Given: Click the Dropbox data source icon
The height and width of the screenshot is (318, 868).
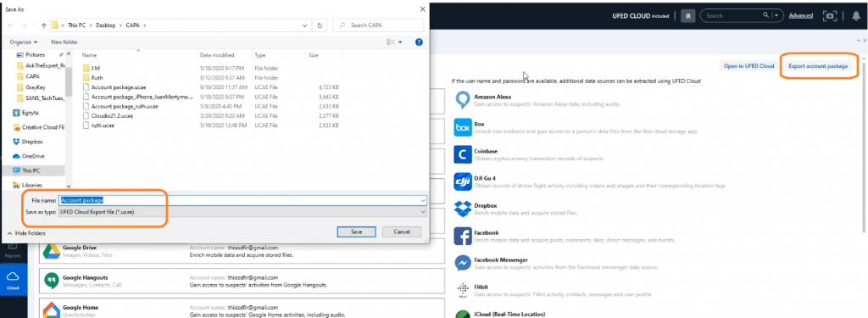Looking at the screenshot, I should coord(462,209).
